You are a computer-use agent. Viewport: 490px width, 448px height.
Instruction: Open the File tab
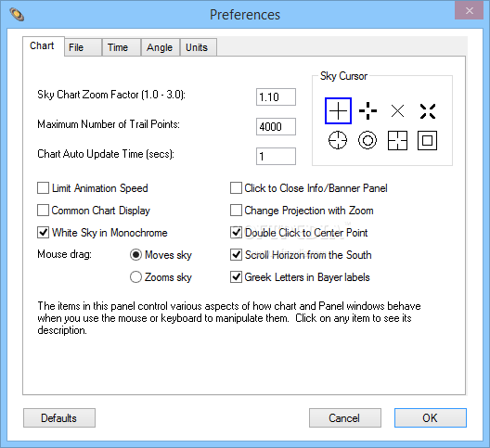83,47
